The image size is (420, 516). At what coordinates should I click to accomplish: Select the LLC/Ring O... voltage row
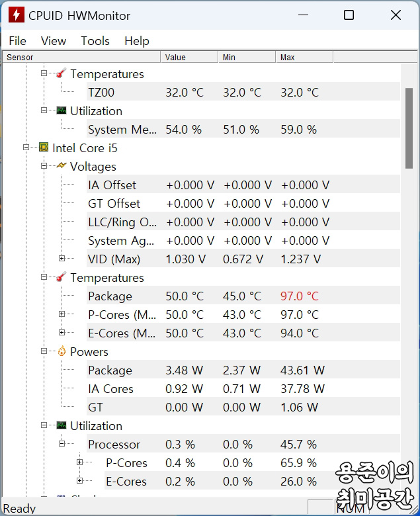click(243, 222)
